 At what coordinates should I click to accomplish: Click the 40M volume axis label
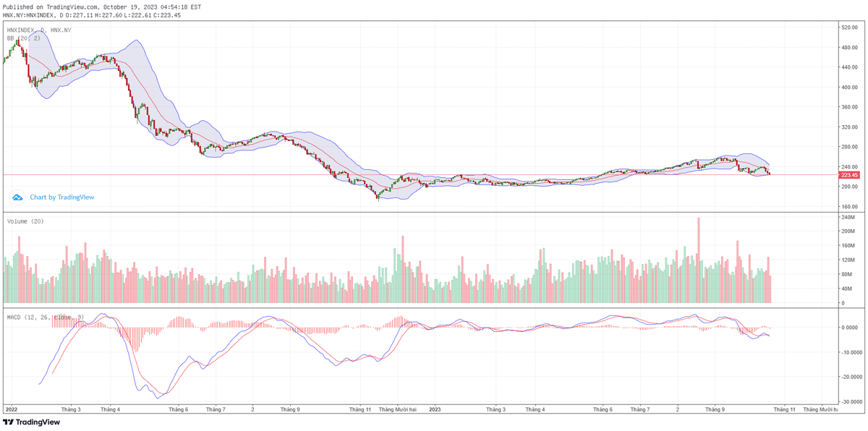[x=846, y=289]
